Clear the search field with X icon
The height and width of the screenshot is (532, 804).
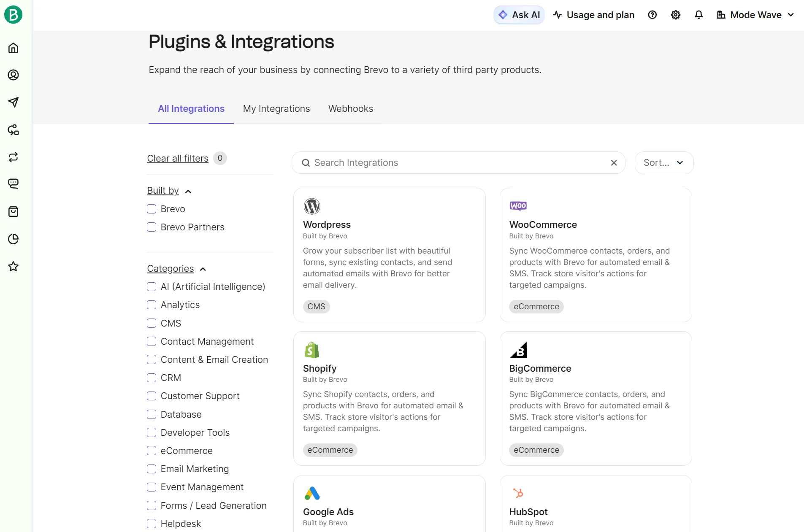614,163
